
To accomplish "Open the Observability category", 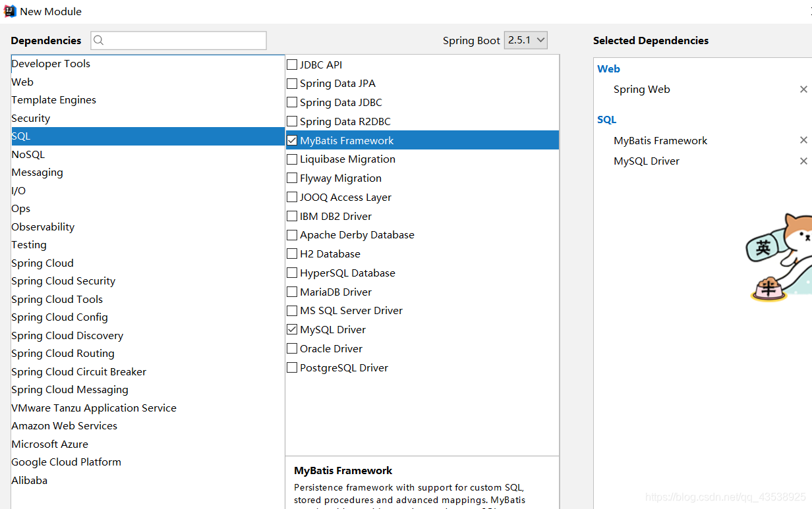I will coord(148,227).
